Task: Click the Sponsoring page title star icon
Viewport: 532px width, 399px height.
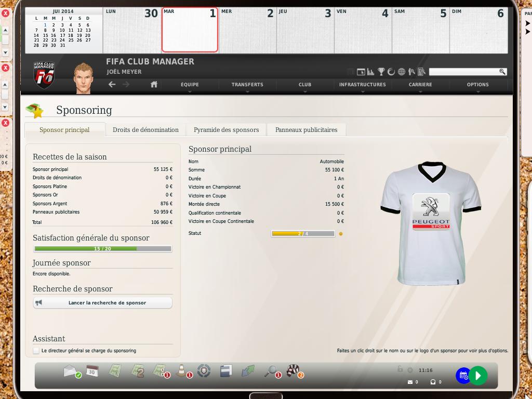Action: click(x=35, y=110)
